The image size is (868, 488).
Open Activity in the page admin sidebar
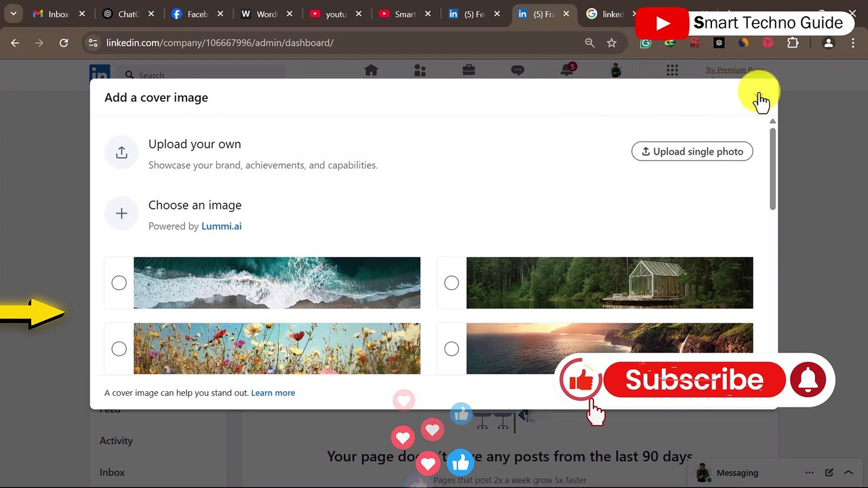pyautogui.click(x=116, y=441)
